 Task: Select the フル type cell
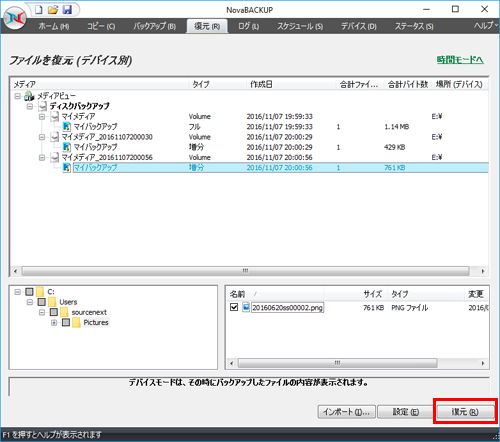pos(195,127)
